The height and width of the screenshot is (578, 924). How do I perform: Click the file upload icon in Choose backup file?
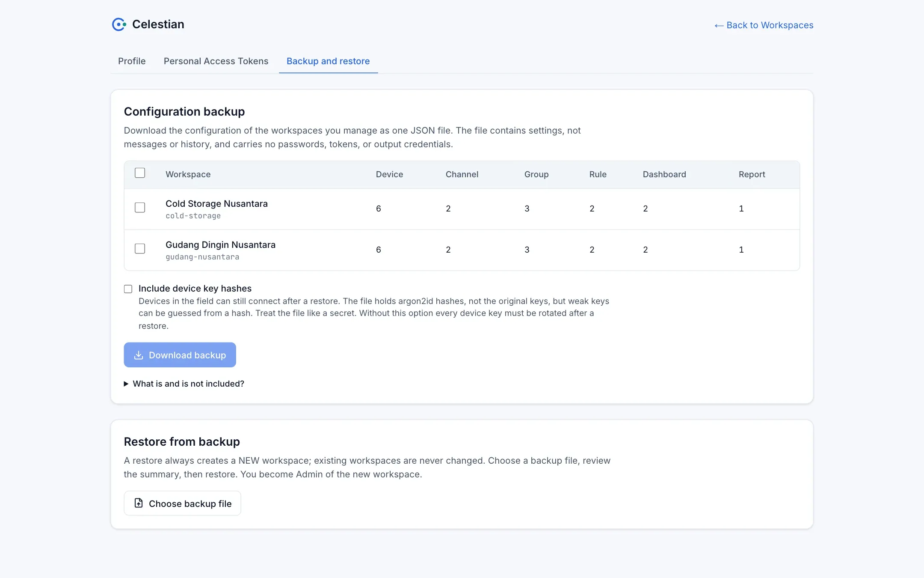pos(139,503)
